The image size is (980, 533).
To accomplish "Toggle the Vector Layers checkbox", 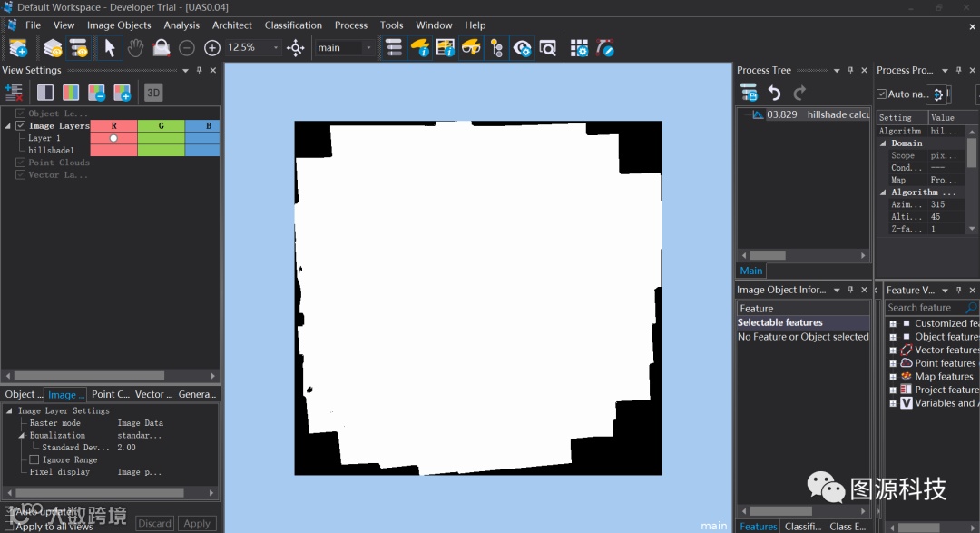I will 21,174.
